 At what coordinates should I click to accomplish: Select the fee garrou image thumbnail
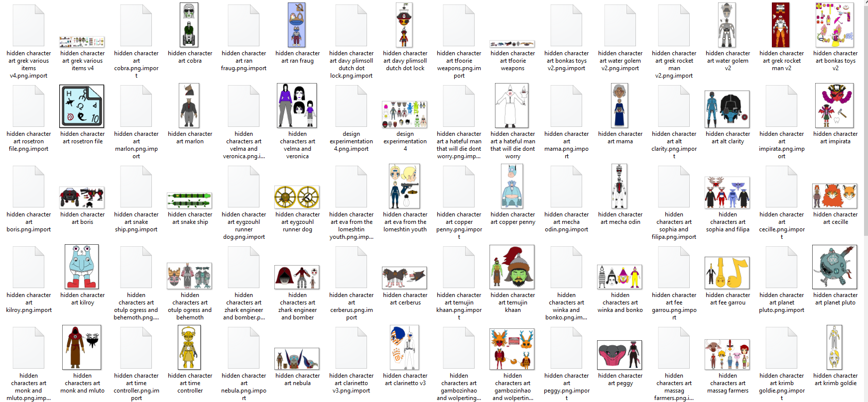727,273
